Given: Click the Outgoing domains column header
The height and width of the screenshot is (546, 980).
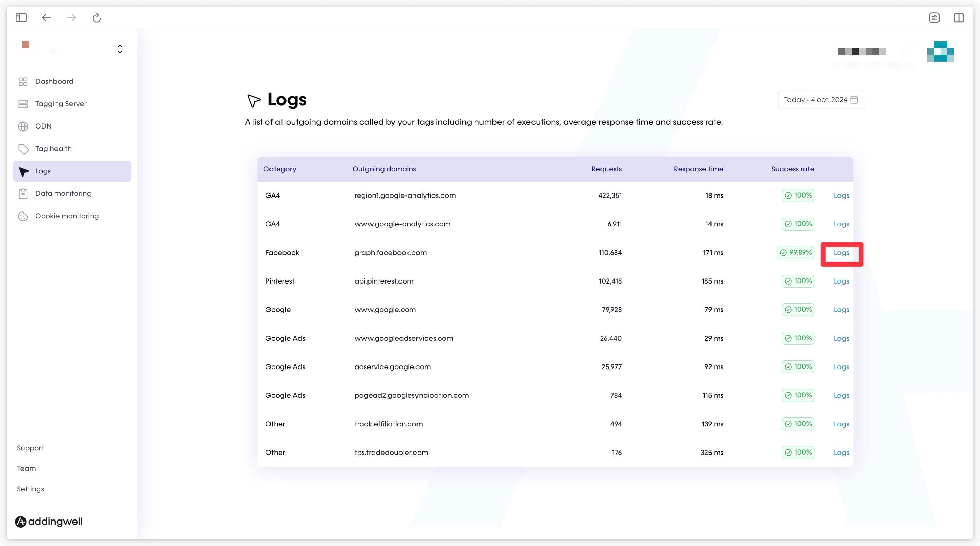Looking at the screenshot, I should (x=384, y=169).
